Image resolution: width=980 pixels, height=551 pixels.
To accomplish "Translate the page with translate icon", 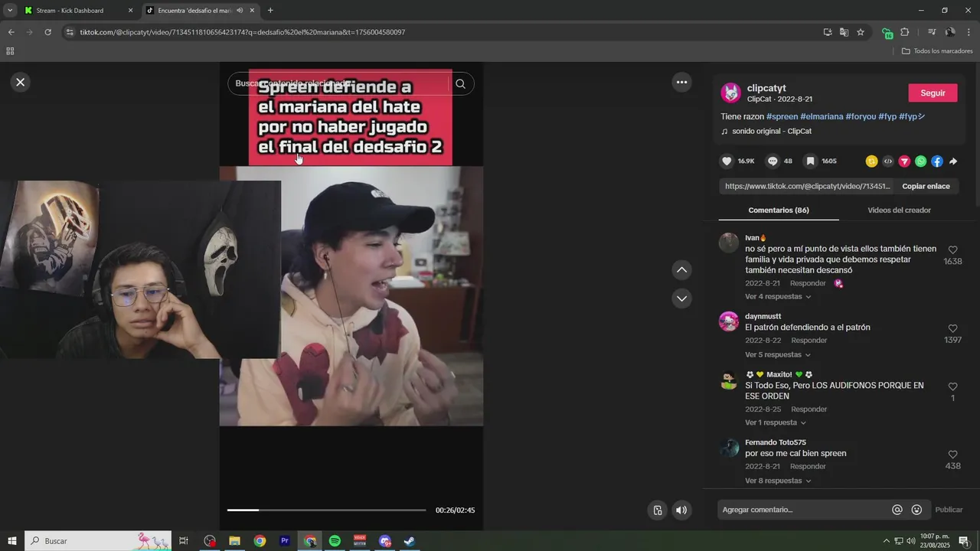I will coord(844,32).
